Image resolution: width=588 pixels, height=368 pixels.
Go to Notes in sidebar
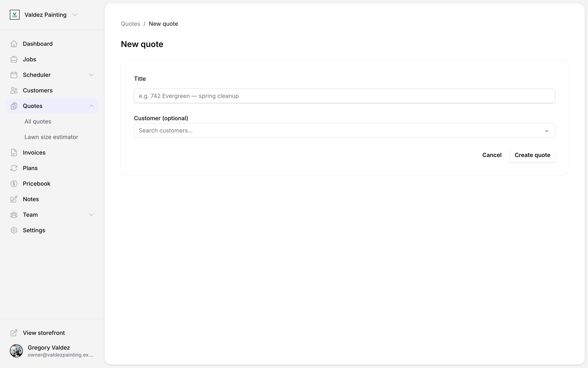click(52, 199)
